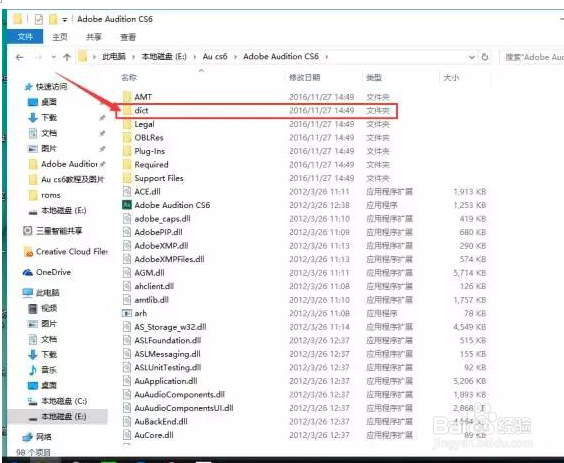Image resolution: width=564 pixels, height=463 pixels.
Task: Sort by 类型 column header
Action: click(x=374, y=77)
